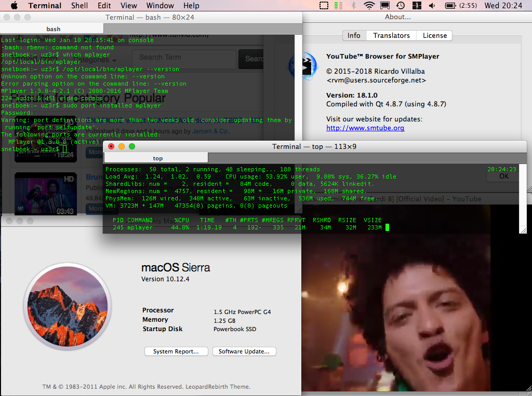Image resolution: width=532 pixels, height=396 pixels.
Task: Open the Apple menu
Action: [14, 5]
